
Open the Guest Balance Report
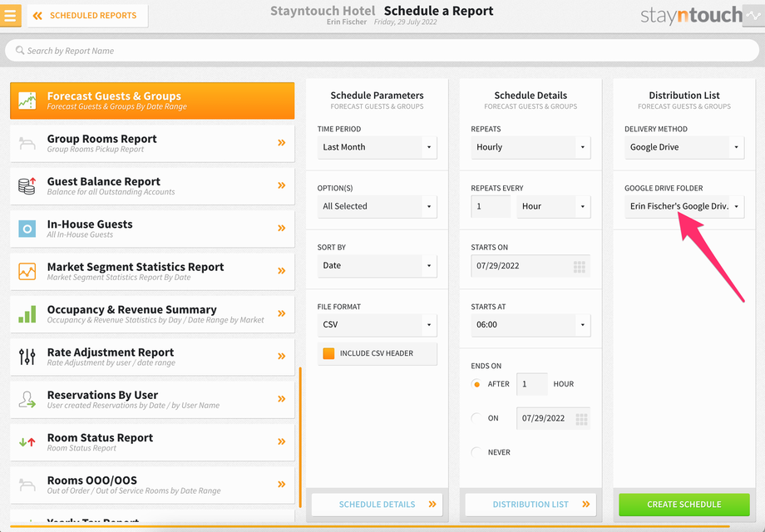(x=152, y=186)
